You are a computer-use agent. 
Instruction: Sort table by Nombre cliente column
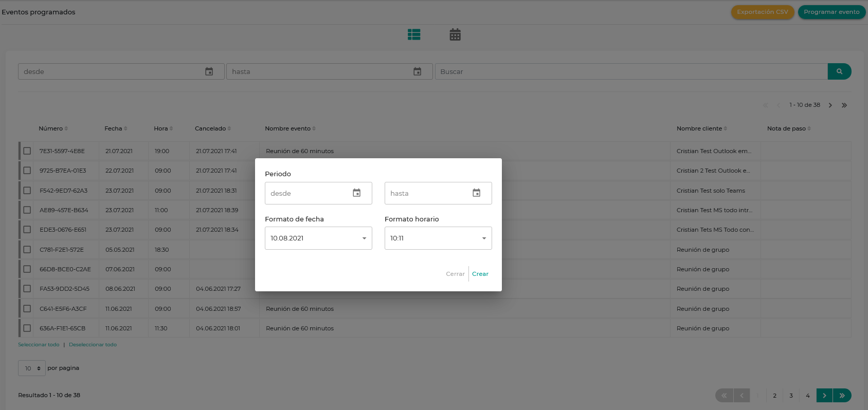tap(702, 128)
